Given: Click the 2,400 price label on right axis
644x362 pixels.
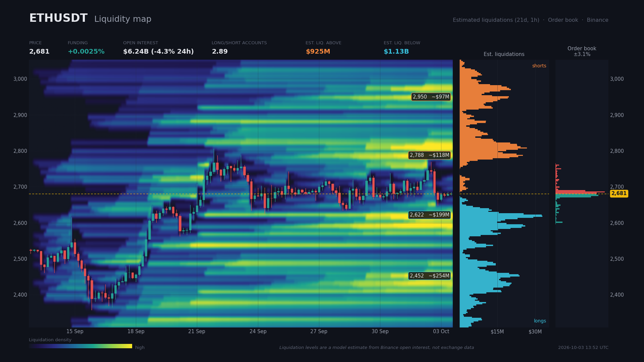Looking at the screenshot, I should pyautogui.click(x=617, y=295).
